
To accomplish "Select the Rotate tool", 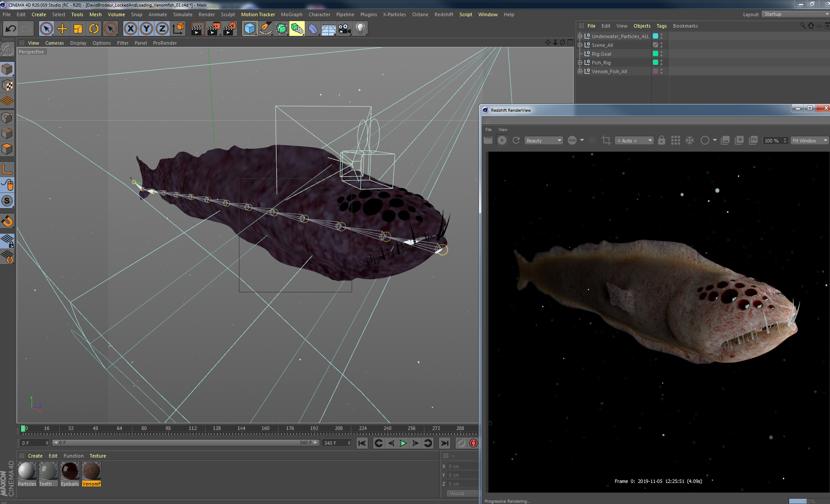I will 94,28.
